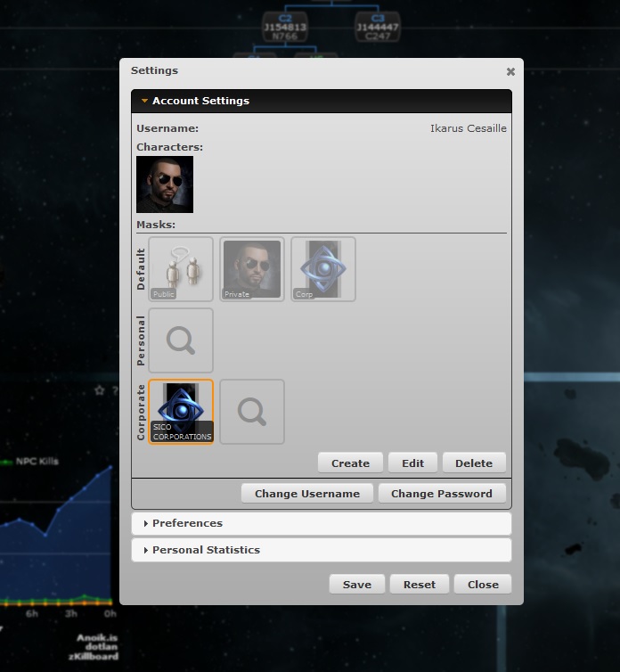Screen dimensions: 620x672
Task: Click the character portrait under Characters
Action: click(x=165, y=184)
